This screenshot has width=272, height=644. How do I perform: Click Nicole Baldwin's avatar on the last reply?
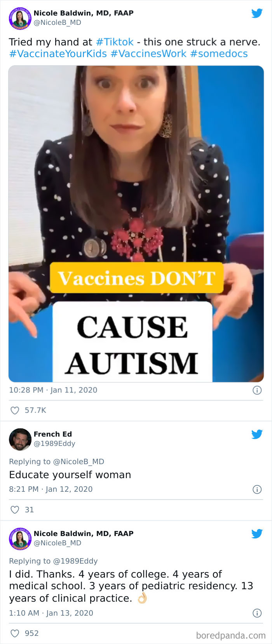(20, 539)
